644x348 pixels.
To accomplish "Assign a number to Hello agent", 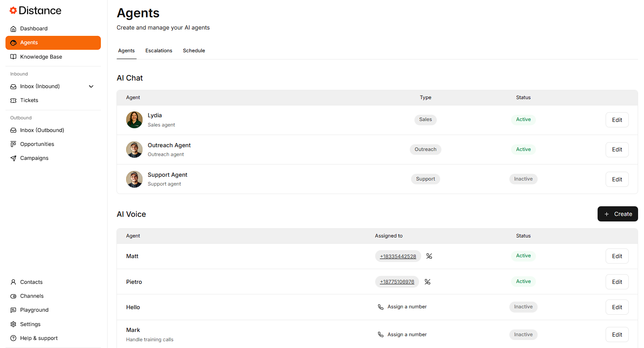I will point(402,307).
